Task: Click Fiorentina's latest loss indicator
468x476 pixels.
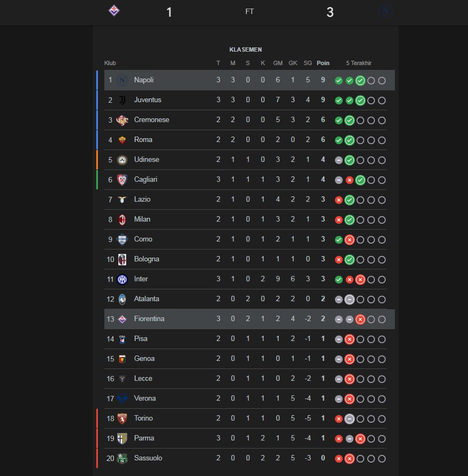Action: click(x=360, y=319)
